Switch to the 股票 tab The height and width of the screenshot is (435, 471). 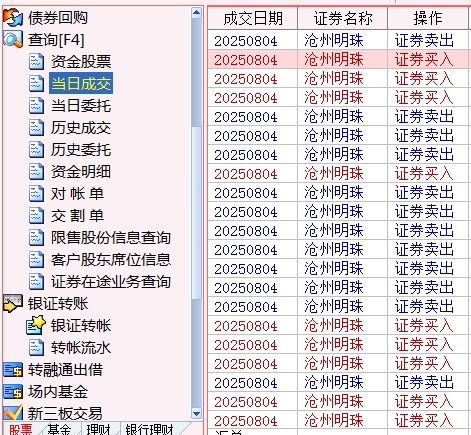[x=20, y=429]
